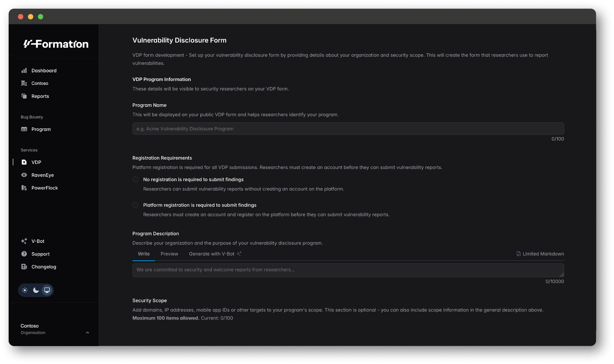Select 'Platform registration is required' radio option
Image resolution: width=614 pixels, height=364 pixels.
point(135,205)
